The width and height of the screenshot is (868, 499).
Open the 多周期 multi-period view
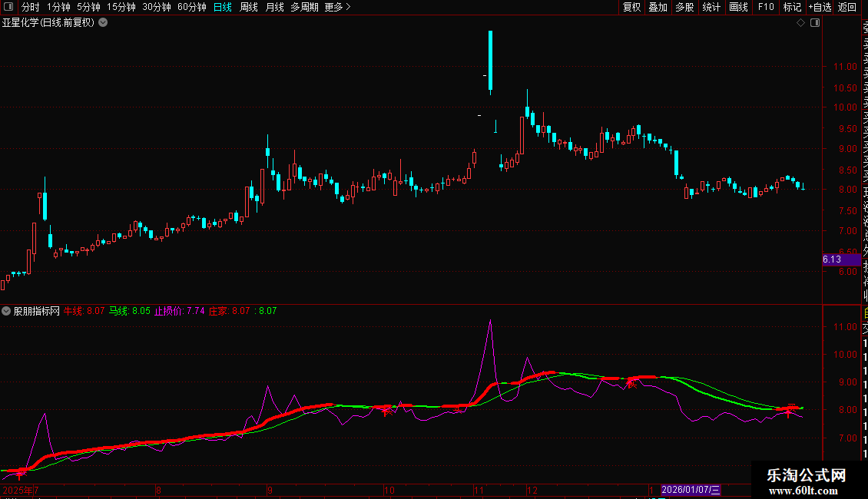pos(304,7)
